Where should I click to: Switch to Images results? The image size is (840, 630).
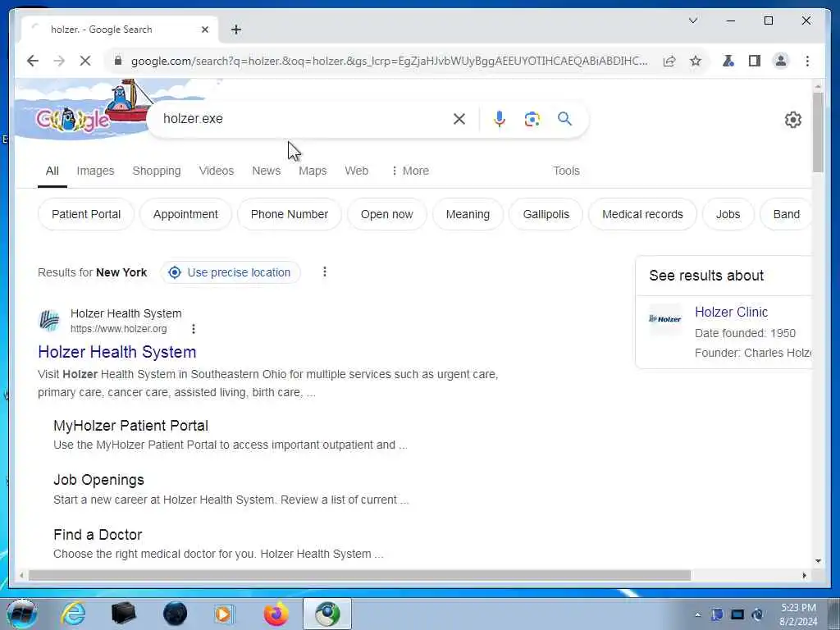pyautogui.click(x=95, y=171)
